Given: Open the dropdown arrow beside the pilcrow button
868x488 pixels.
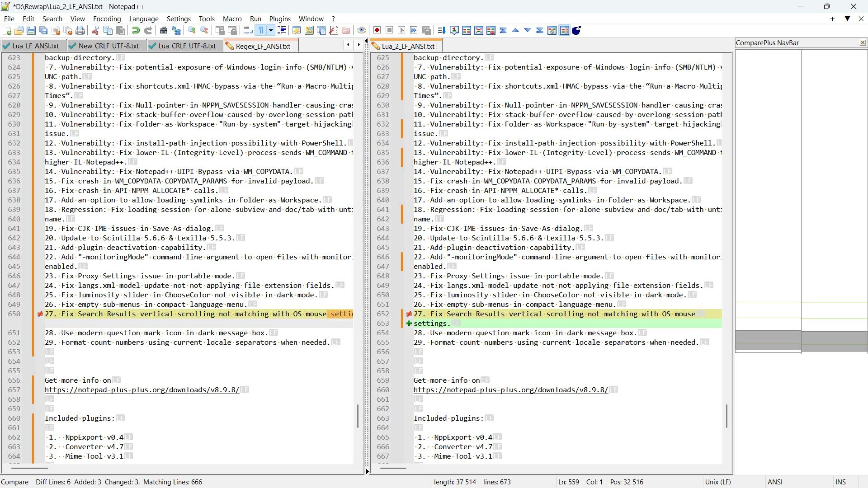Looking at the screenshot, I should 271,30.
